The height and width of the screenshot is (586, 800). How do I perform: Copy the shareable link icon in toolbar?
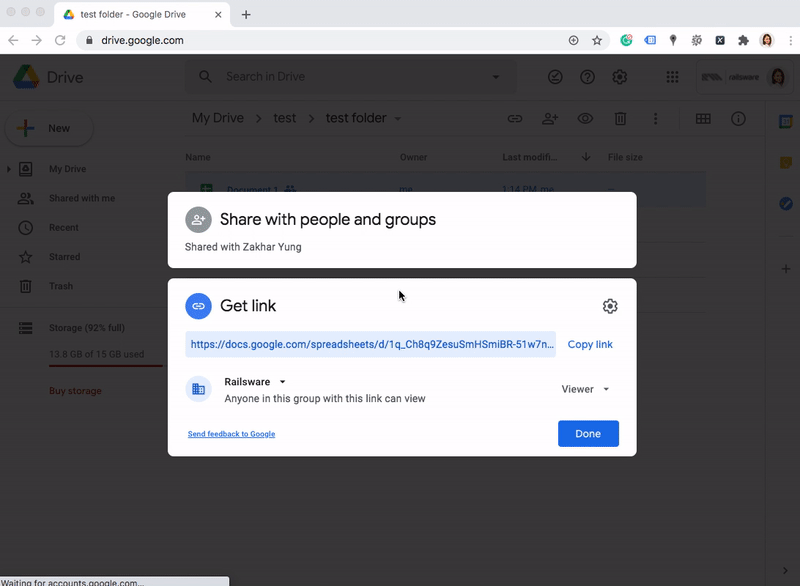pos(514,118)
